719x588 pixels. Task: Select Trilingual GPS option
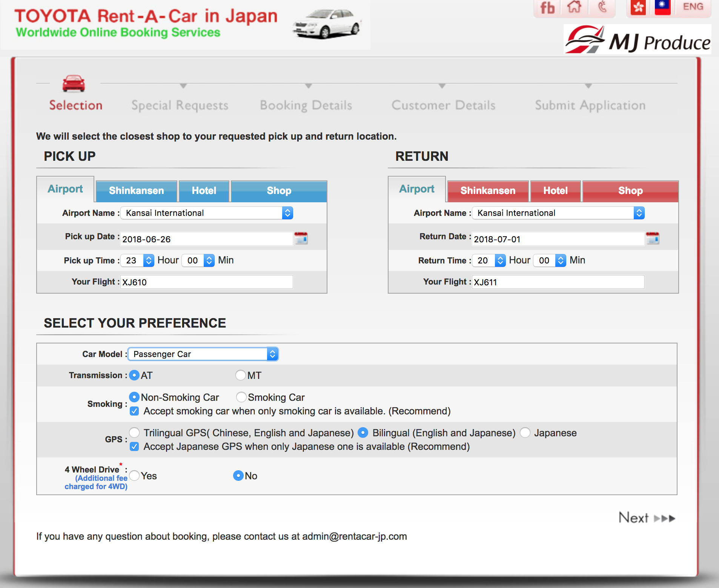tap(134, 433)
